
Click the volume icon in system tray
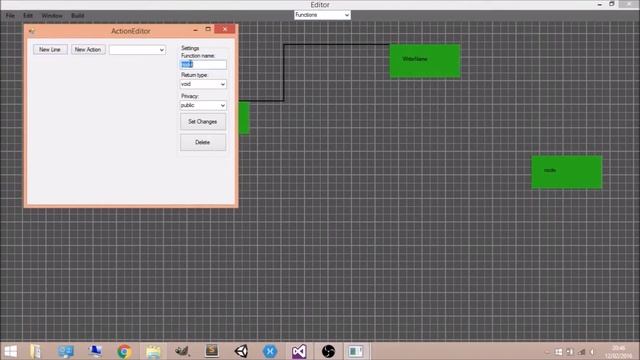tap(592, 352)
